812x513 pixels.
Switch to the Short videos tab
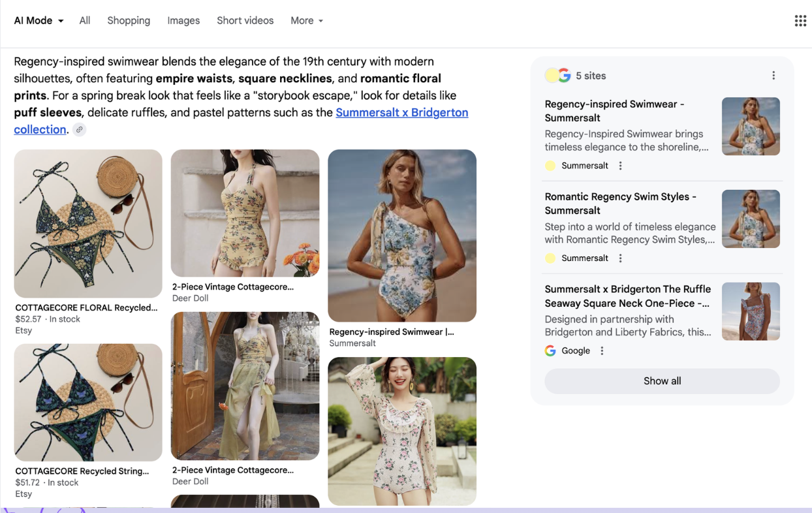click(245, 21)
